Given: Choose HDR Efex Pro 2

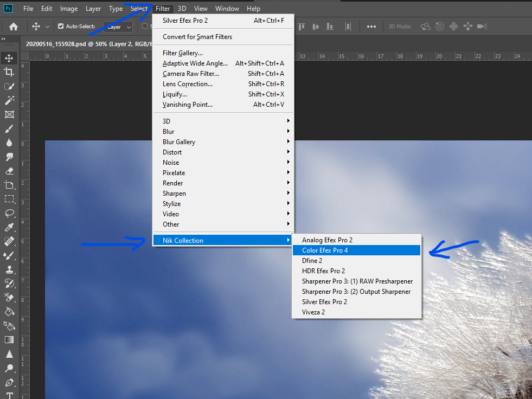Looking at the screenshot, I should pos(356,271).
